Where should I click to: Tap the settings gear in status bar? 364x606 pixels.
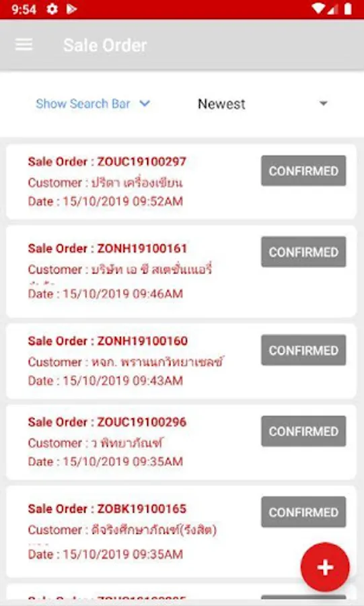coord(52,9)
